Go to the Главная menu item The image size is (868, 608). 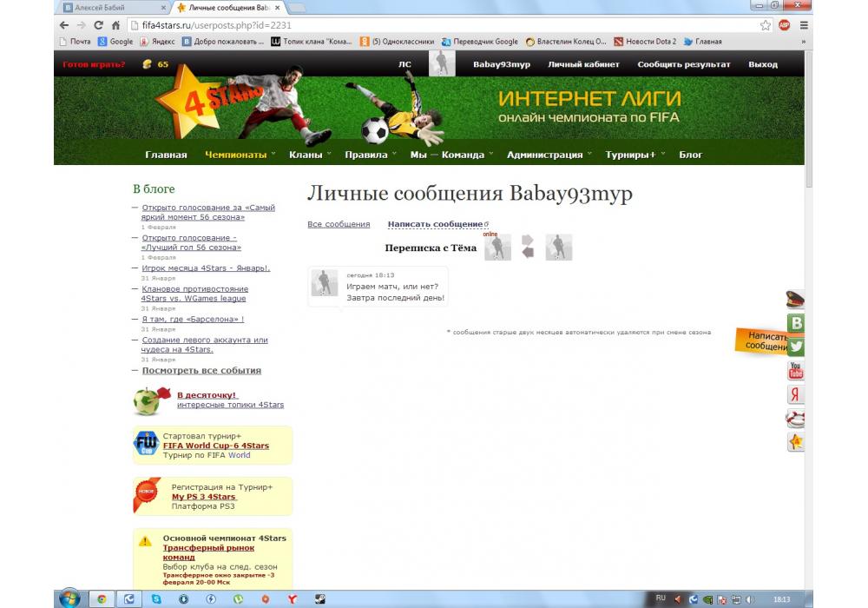[x=166, y=155]
